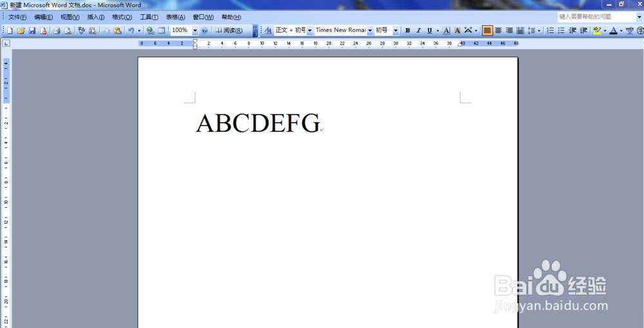Image resolution: width=644 pixels, height=328 pixels.
Task: Apply the font color button
Action: 614,30
